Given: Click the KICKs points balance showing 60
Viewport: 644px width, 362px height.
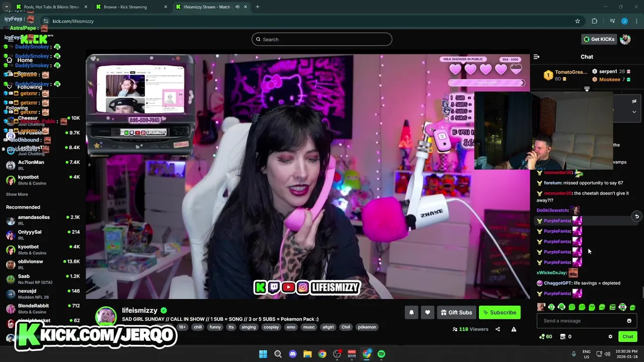Looking at the screenshot, I should click(x=545, y=336).
